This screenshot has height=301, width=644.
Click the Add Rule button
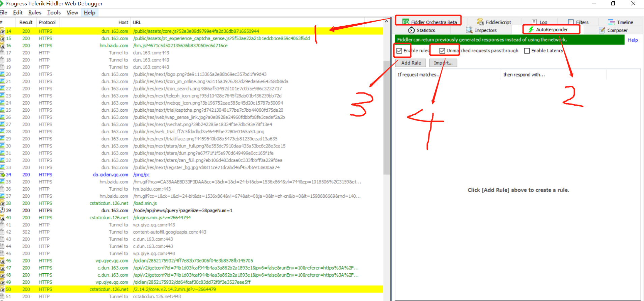click(411, 63)
